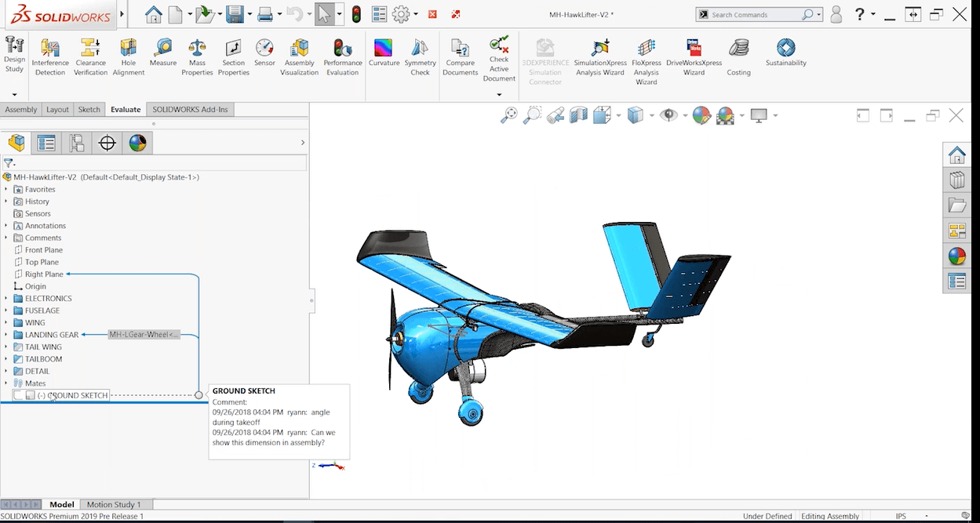Toggle the Selection Filter traffic light icon
980x523 pixels.
[355, 13]
